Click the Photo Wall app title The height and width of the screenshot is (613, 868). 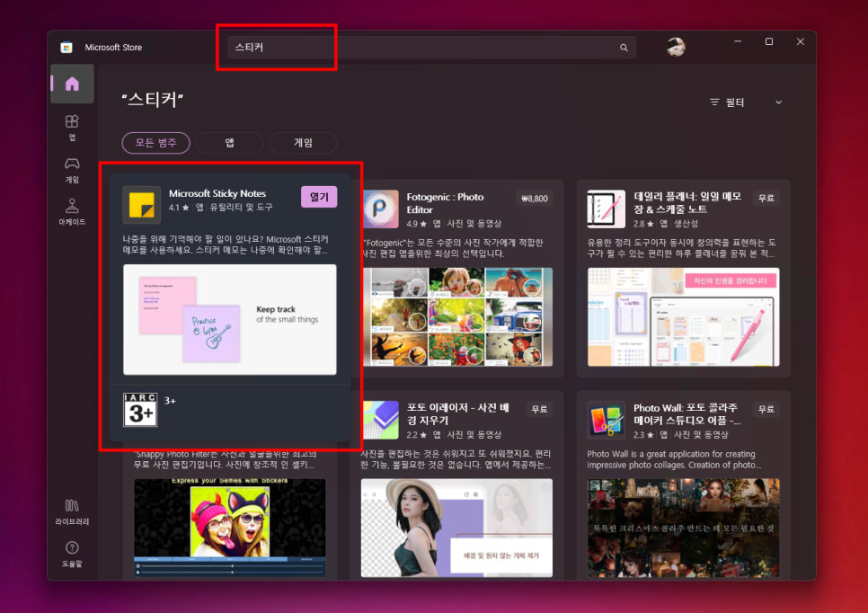pyautogui.click(x=687, y=413)
